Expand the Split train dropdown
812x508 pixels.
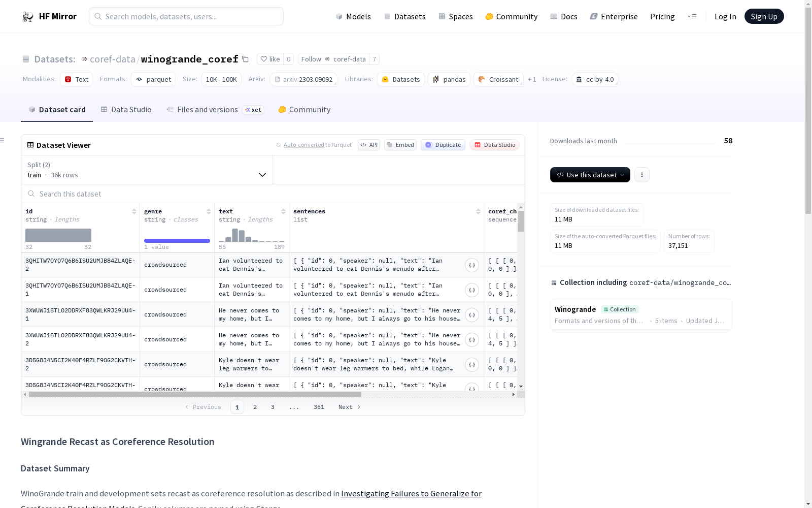coord(147,170)
